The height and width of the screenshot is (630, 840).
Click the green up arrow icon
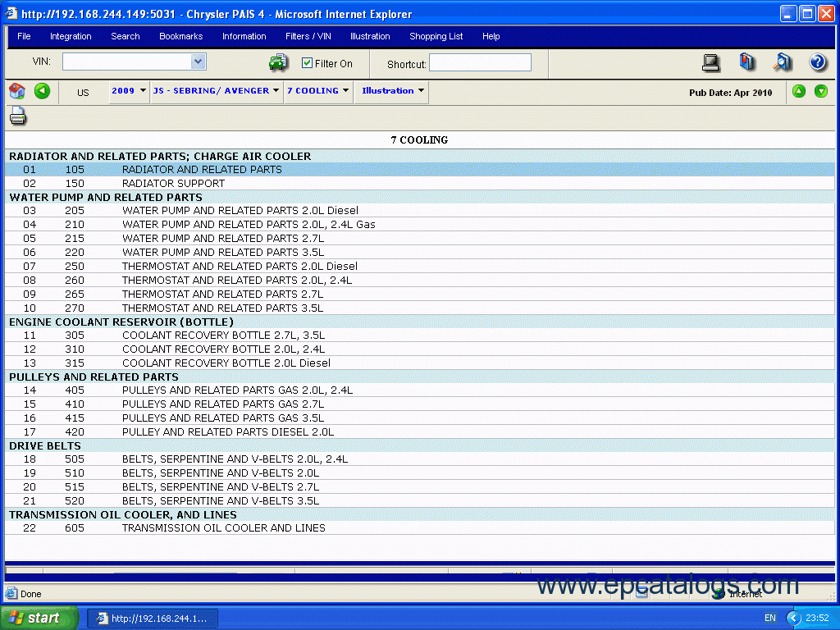[799, 91]
